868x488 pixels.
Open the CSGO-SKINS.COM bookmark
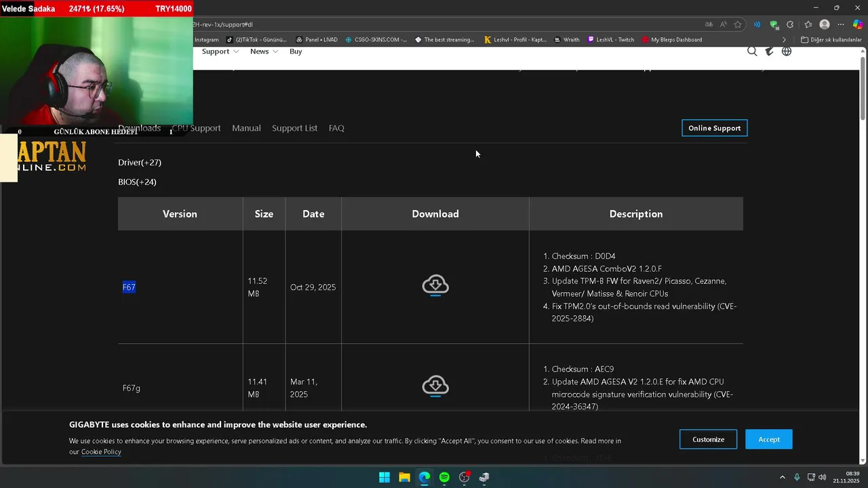(x=376, y=40)
